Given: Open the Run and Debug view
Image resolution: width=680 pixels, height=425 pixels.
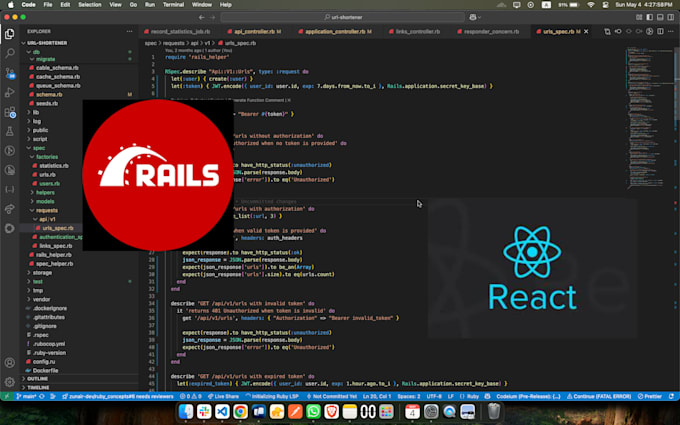Looking at the screenshot, I should pos(10,92).
